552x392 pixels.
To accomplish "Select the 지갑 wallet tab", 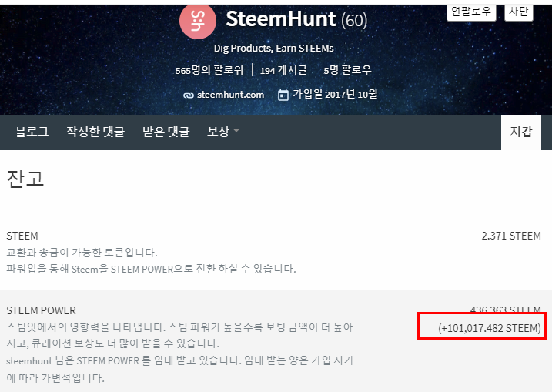I will pos(521,132).
